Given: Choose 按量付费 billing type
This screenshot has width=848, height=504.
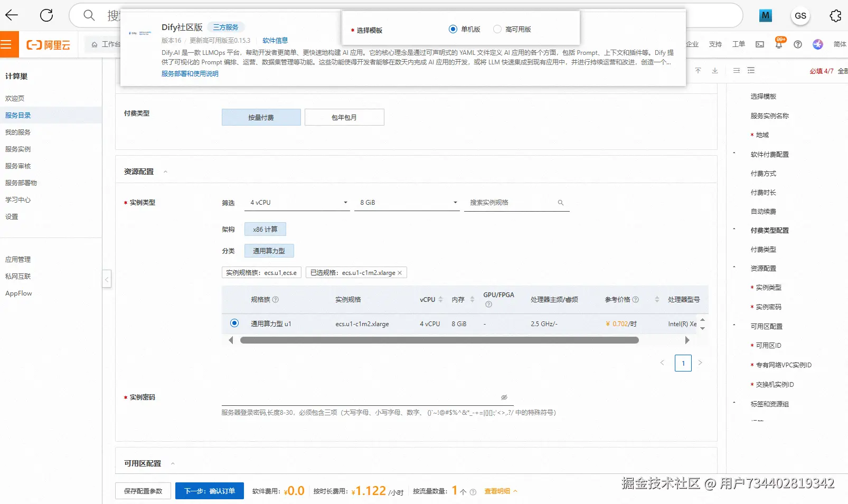Looking at the screenshot, I should coord(261,117).
